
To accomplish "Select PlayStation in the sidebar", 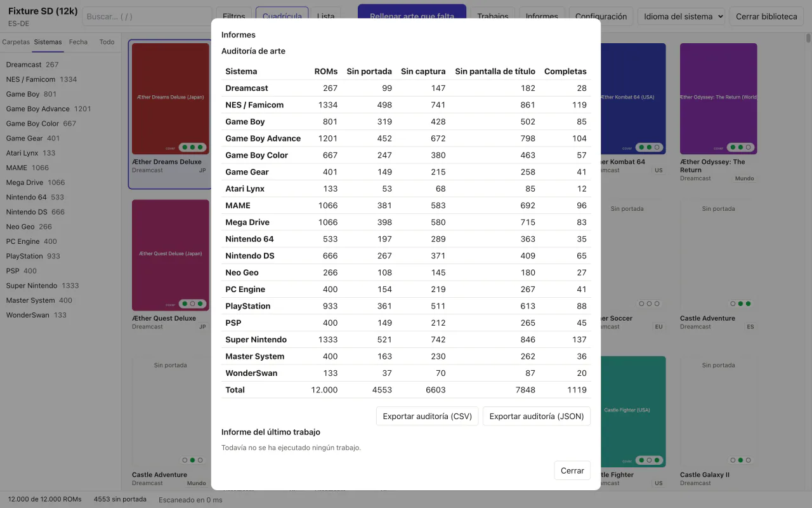I will pos(60,256).
